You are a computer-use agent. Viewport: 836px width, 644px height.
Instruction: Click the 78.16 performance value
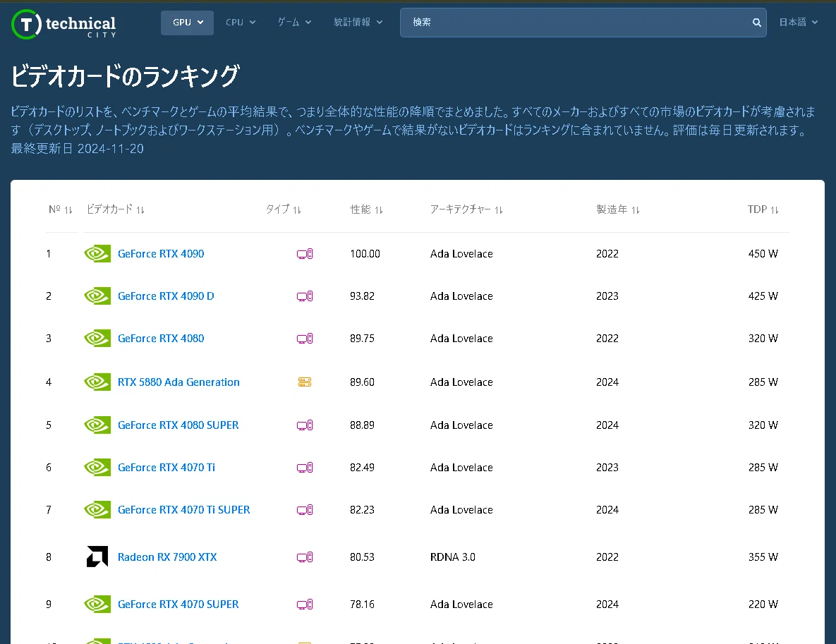(362, 604)
